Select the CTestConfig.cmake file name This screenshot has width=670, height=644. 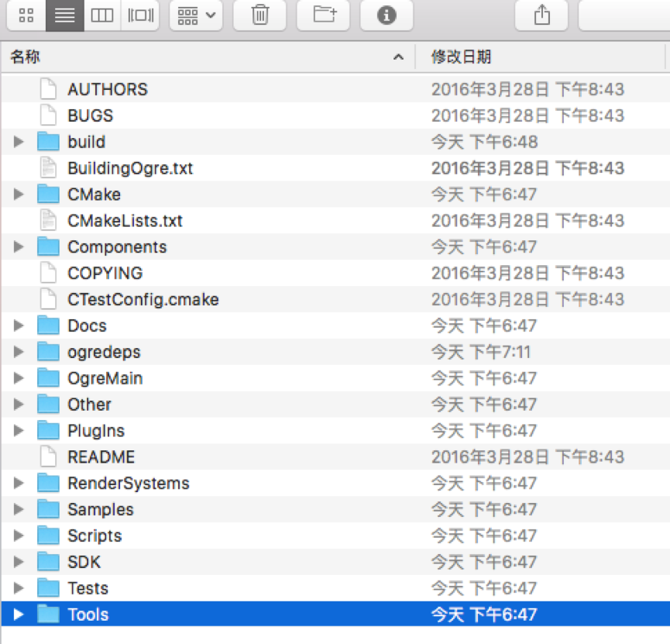tap(143, 299)
